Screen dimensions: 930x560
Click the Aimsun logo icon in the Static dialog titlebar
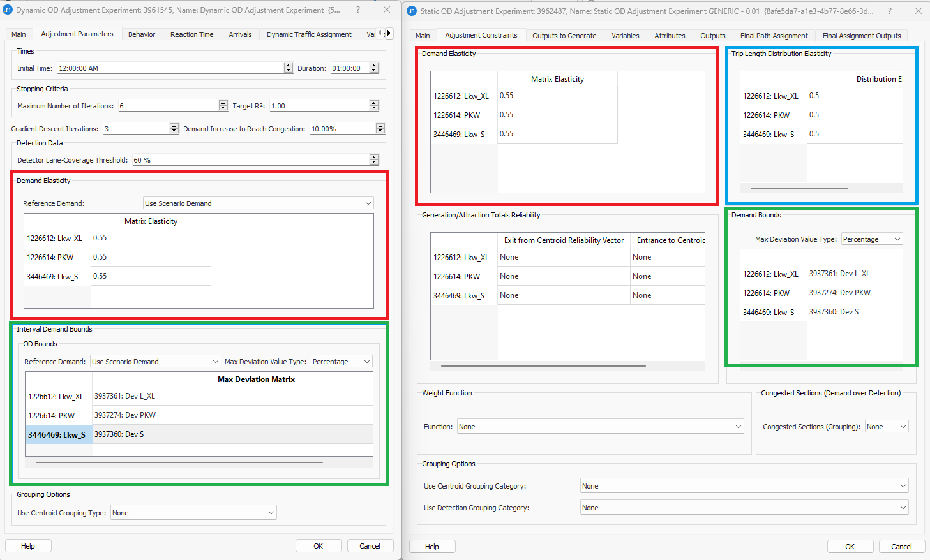pos(410,11)
